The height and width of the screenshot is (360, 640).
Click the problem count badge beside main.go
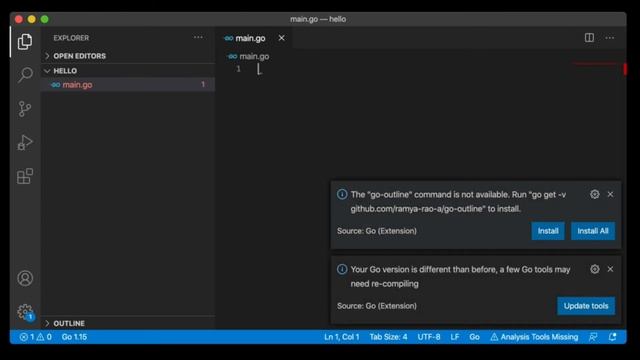point(203,84)
